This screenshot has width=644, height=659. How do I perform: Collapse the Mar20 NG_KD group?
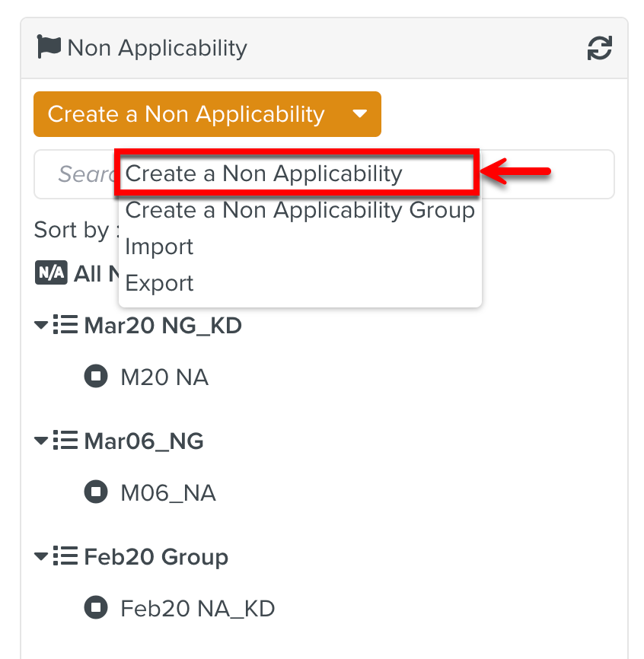click(41, 326)
